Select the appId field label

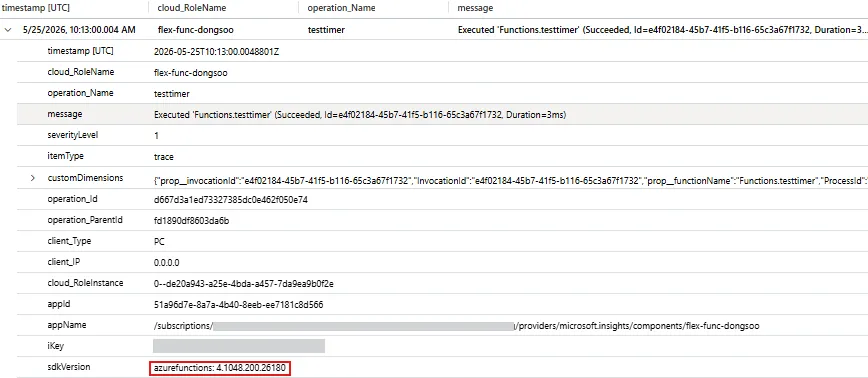click(59, 304)
